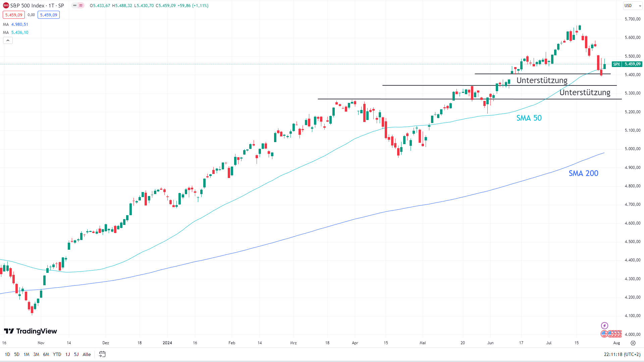Click the blue buy price 5.459,09 box
This screenshot has height=362, width=644.
pyautogui.click(x=49, y=15)
